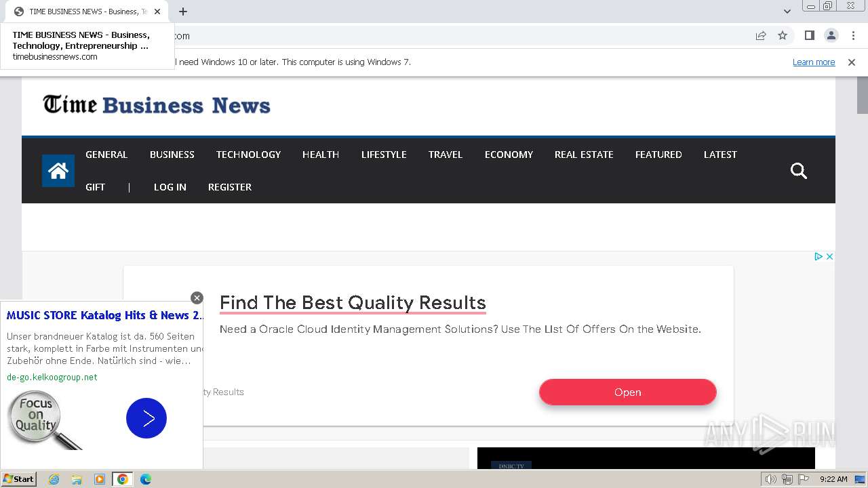Click Find The Best Quality Results headline
Screen dimensions: 868x488
click(353, 302)
